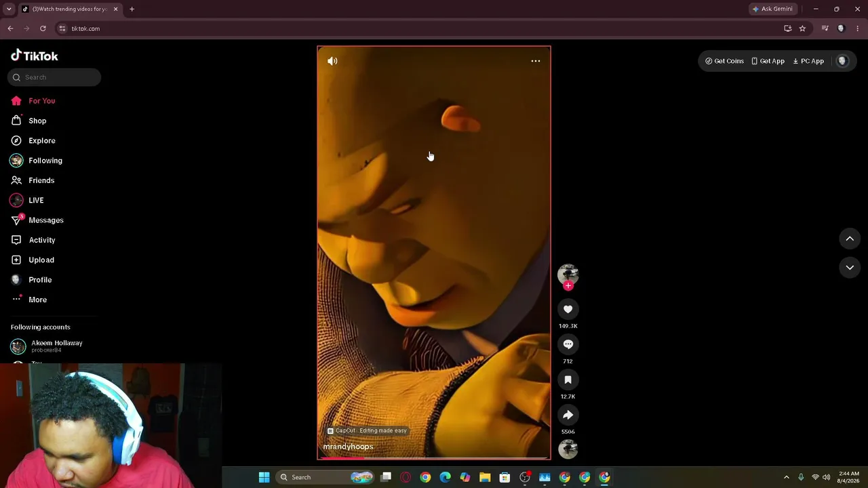
Task: Click the microphone icon in system tray
Action: (801, 477)
